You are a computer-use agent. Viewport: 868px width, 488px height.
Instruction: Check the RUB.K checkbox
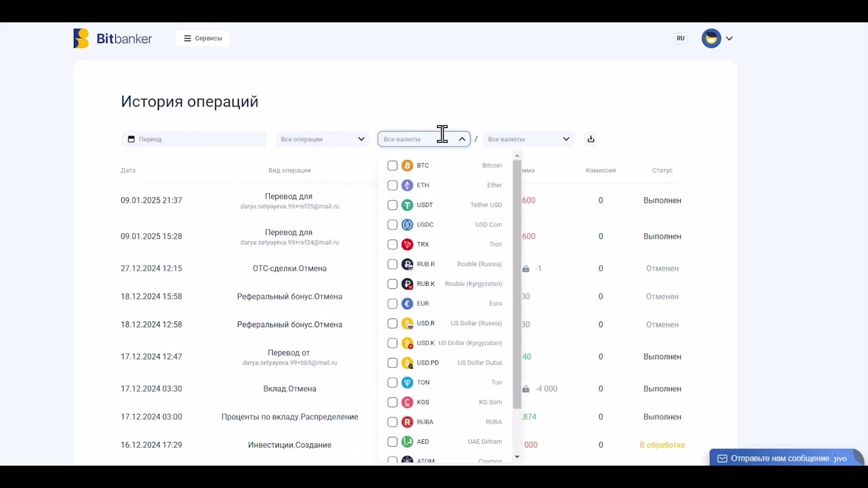click(393, 284)
